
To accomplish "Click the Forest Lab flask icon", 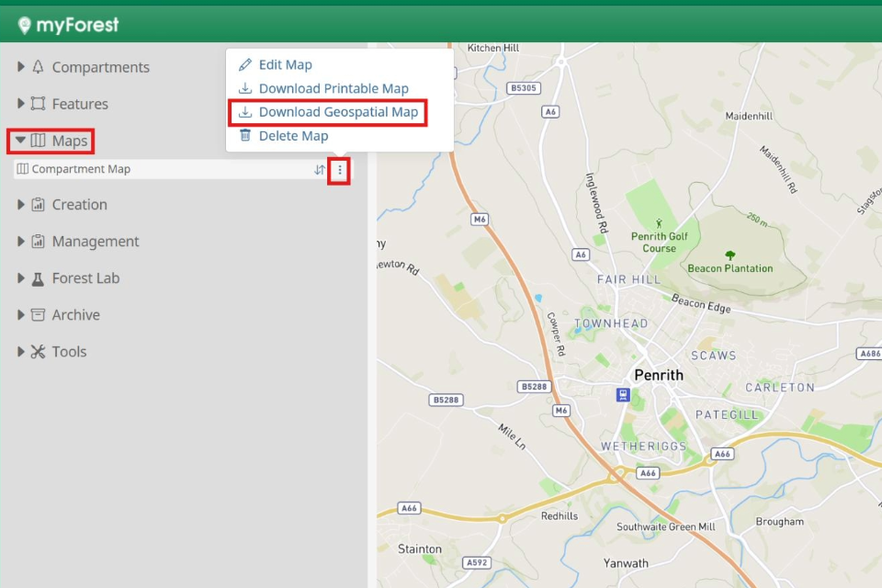I will 38,278.
